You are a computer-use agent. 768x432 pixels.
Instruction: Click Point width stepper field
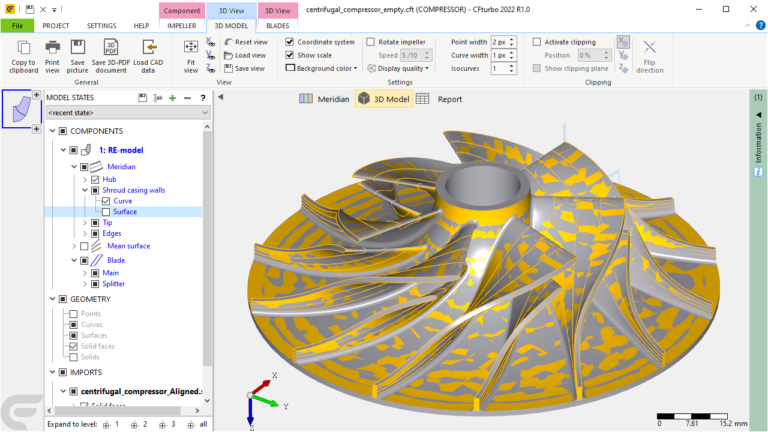504,42
